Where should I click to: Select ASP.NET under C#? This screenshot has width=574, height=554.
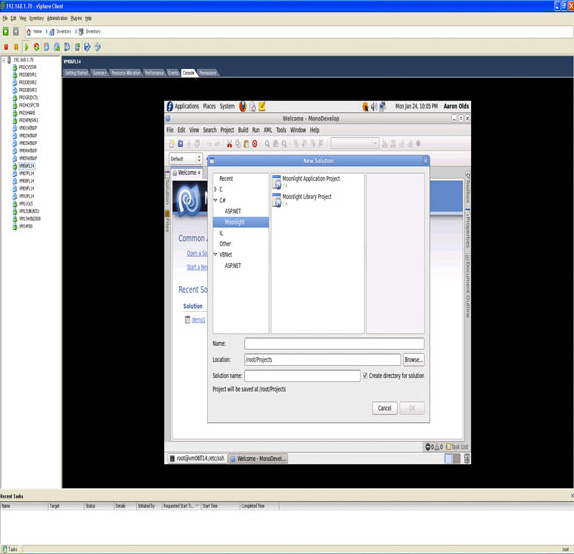tap(233, 211)
